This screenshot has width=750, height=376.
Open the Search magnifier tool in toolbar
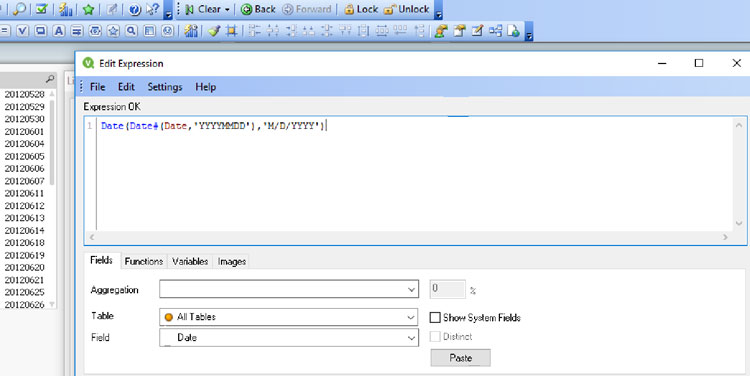[x=19, y=9]
